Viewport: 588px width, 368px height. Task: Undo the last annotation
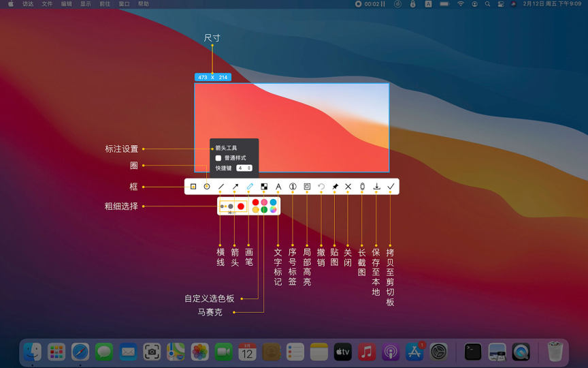click(x=321, y=186)
